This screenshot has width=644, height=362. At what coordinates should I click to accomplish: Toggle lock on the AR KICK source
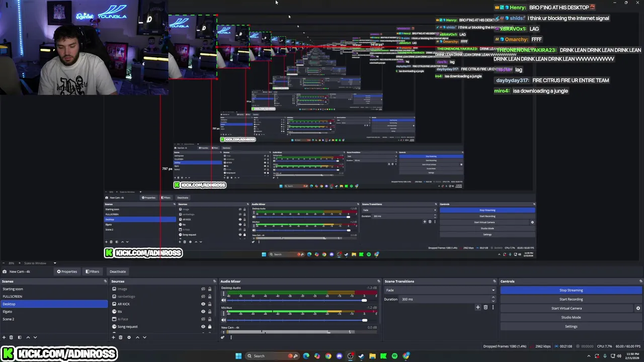click(x=210, y=304)
